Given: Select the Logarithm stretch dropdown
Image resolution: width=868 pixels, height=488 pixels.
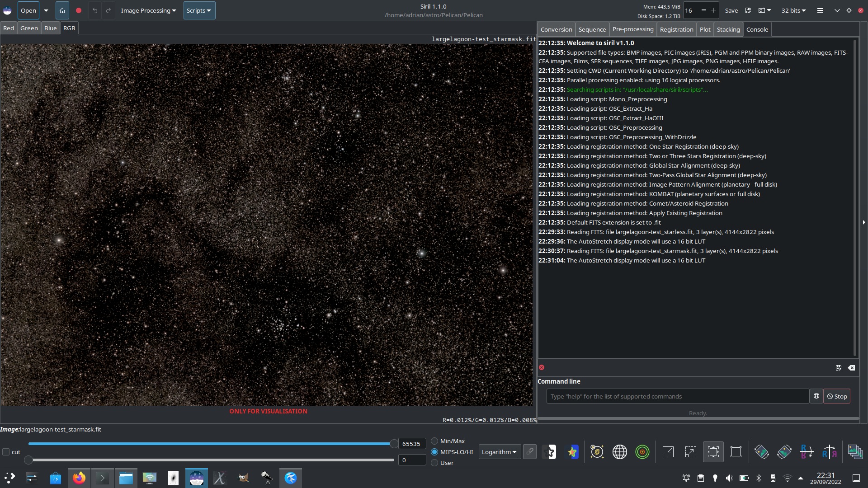Looking at the screenshot, I should point(500,452).
